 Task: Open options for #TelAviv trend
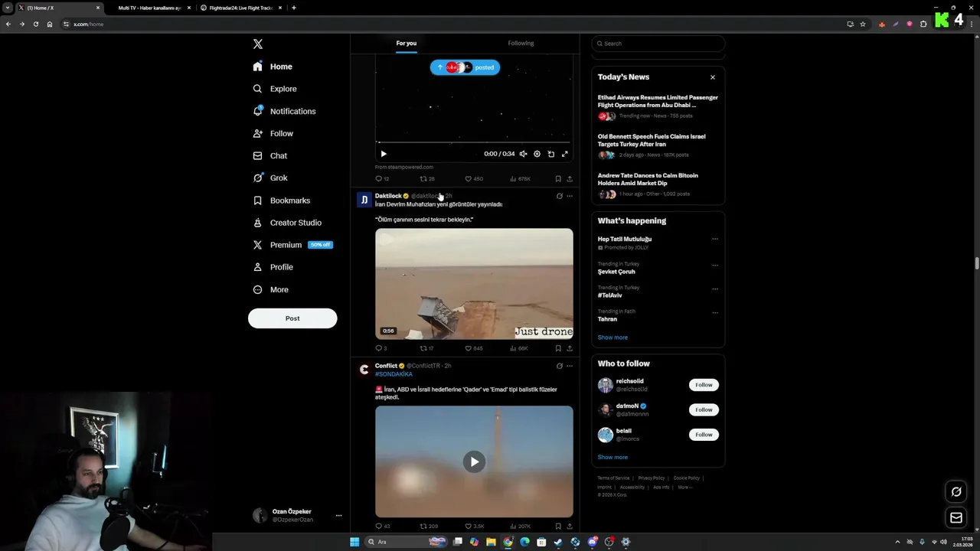715,289
